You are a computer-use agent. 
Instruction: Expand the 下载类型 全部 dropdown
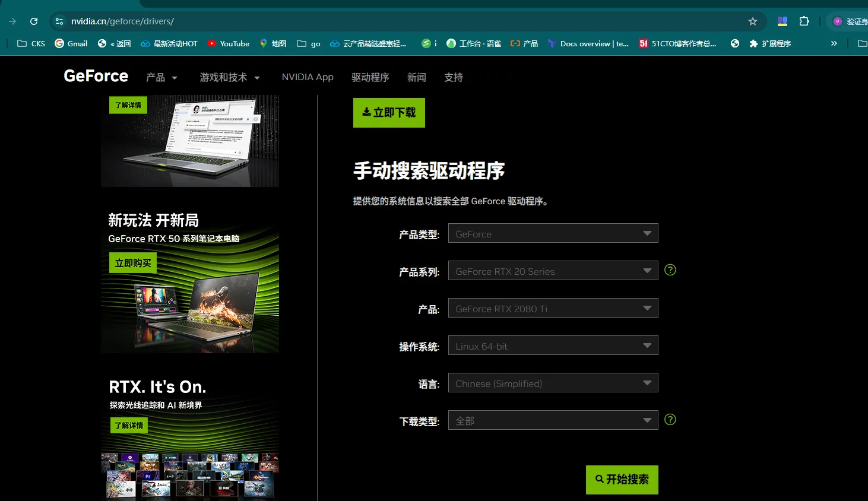pos(553,420)
